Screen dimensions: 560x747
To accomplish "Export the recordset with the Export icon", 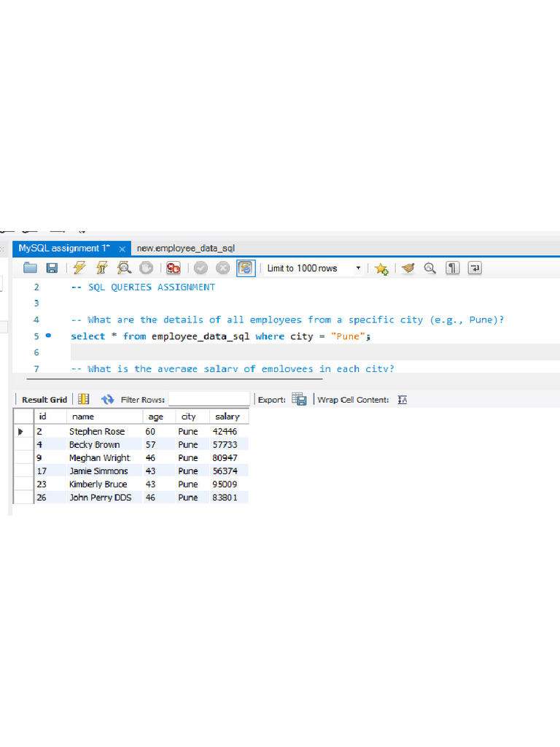I will coord(299,399).
